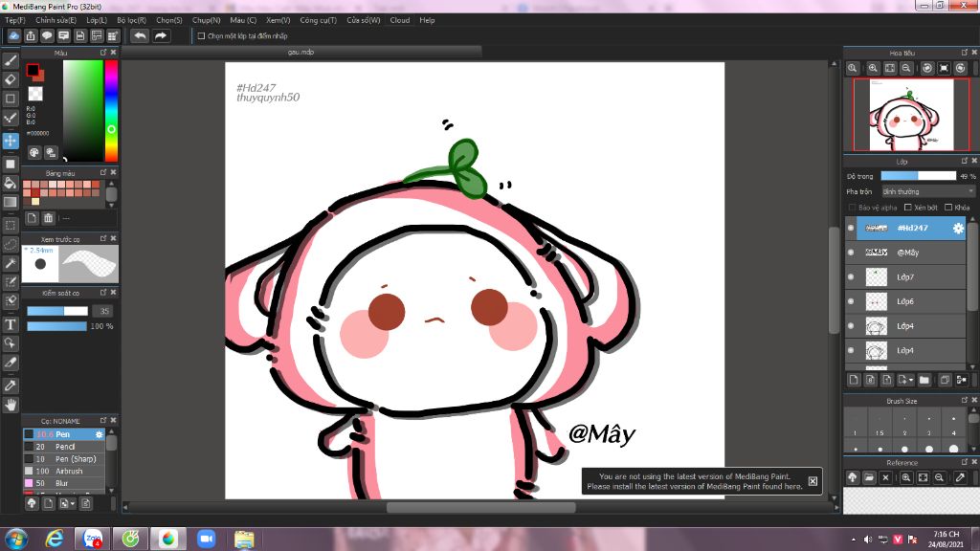980x551 pixels.
Task: Switch to the gau.mdp document tab
Action: (301, 52)
